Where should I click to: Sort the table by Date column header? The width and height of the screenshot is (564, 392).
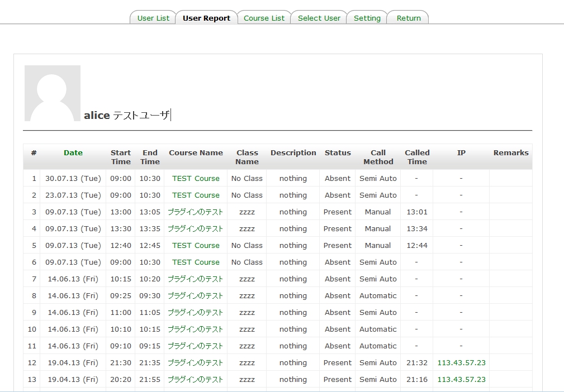pos(73,153)
